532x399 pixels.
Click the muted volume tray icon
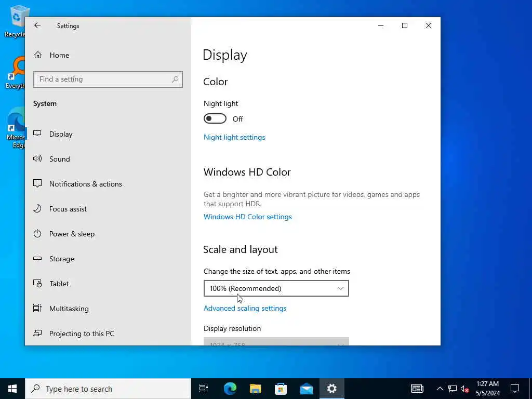tap(464, 389)
